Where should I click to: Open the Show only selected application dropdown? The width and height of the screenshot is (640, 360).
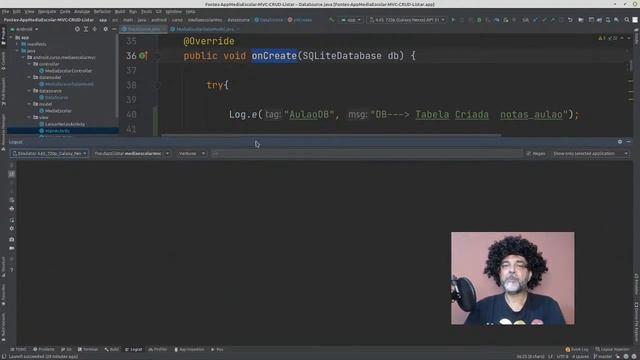coord(590,153)
